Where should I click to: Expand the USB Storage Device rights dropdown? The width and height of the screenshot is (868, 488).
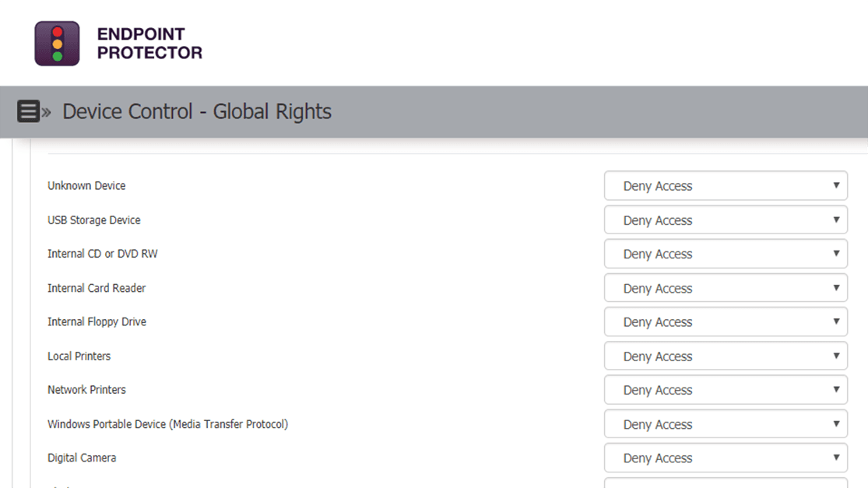[726, 220]
